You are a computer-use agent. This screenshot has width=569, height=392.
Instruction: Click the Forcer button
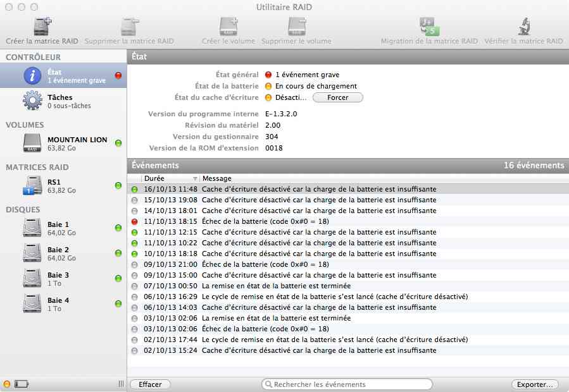(x=338, y=97)
